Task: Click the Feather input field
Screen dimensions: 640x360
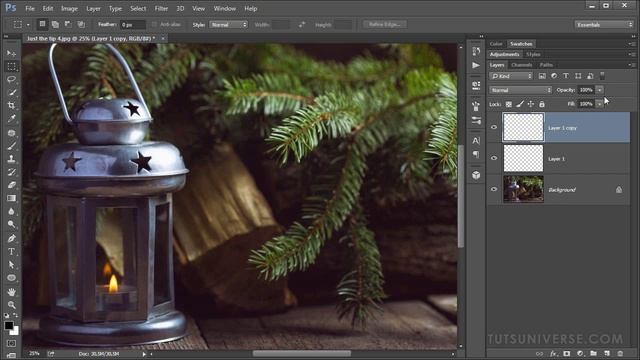Action: (x=133, y=24)
